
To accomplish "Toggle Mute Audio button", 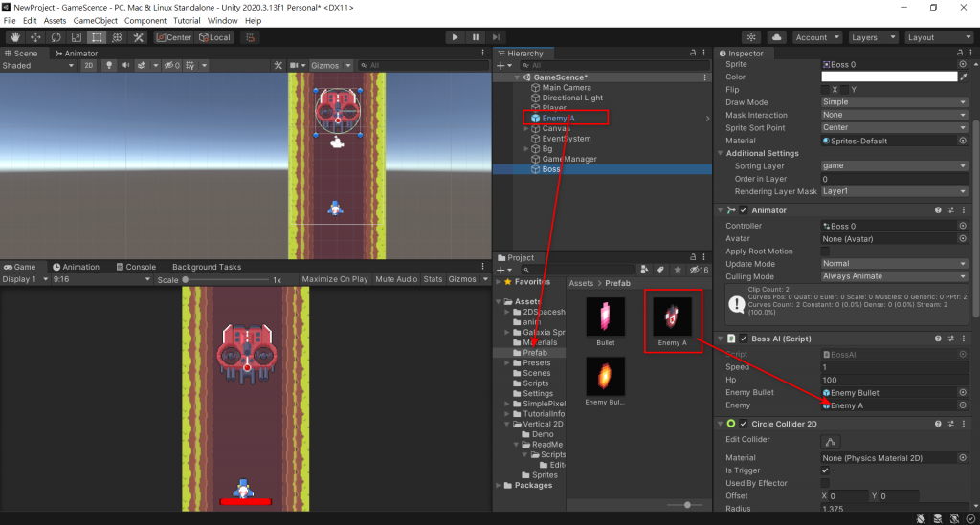I will [x=396, y=279].
